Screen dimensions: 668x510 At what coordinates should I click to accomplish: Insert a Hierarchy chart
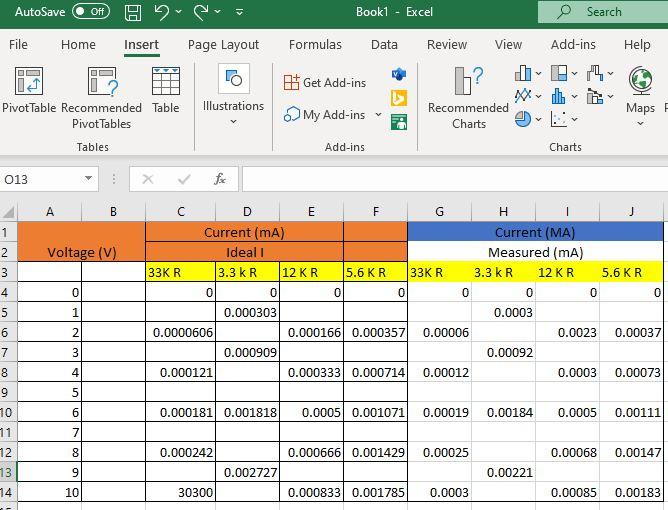564,73
